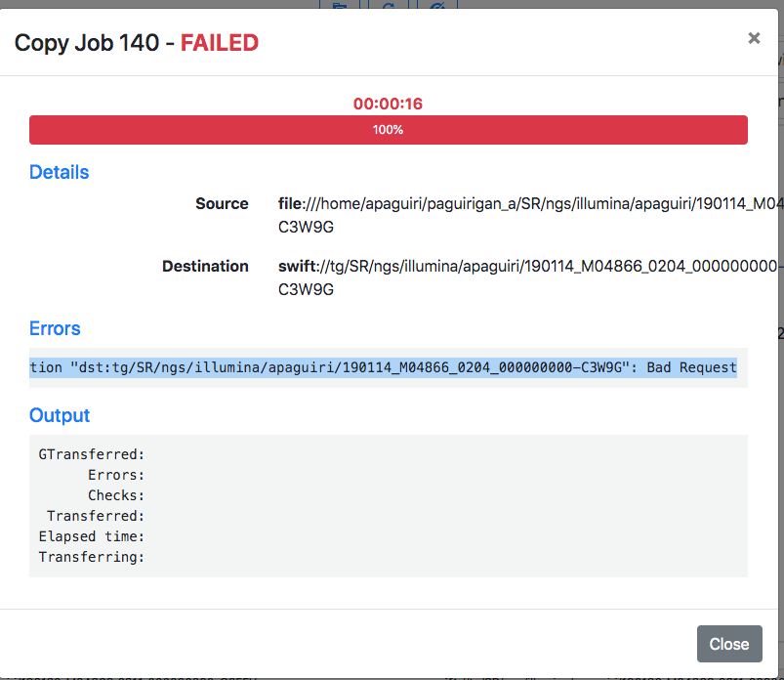The image size is (784, 680).
Task: Click the Errors section heading
Action: pyautogui.click(x=55, y=328)
